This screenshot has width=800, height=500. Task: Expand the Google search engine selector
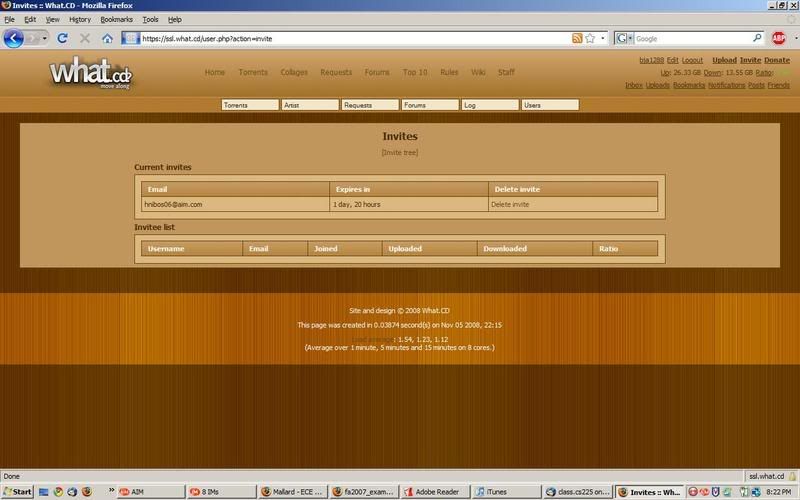pos(624,38)
